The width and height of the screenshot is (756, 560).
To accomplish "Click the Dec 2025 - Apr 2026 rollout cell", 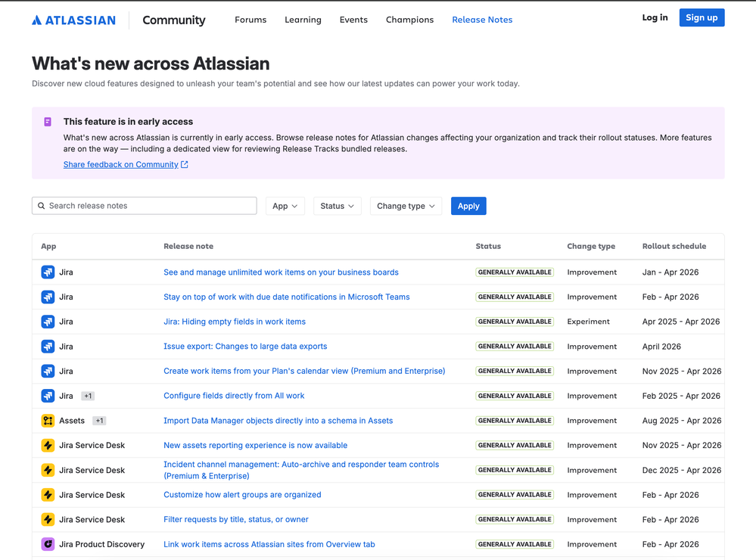I will click(x=682, y=470).
